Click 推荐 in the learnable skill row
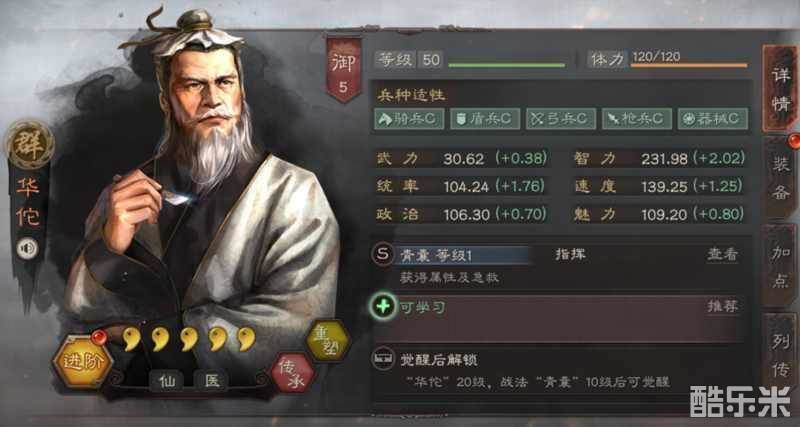The height and width of the screenshot is (427, 800). point(722,306)
